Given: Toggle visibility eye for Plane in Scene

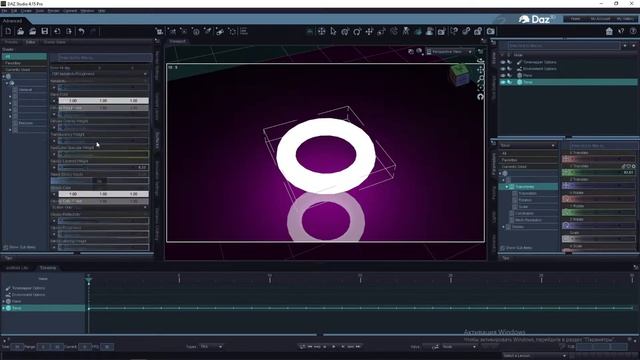Looking at the screenshot, I should (x=503, y=76).
